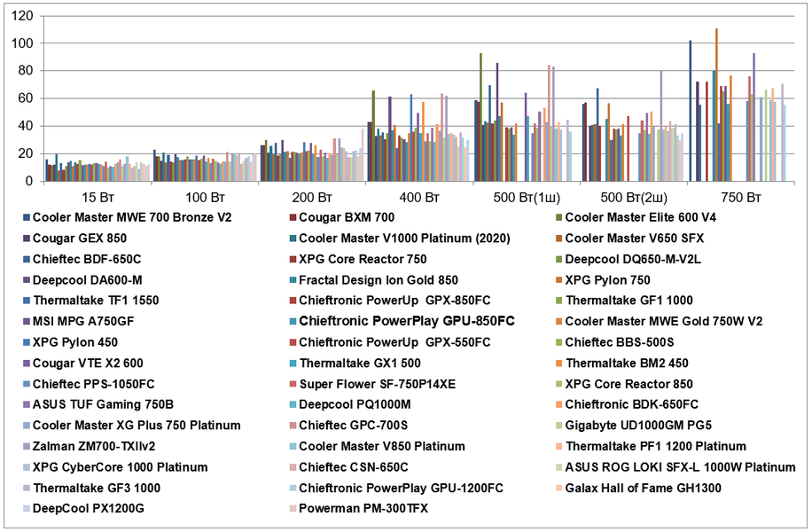Select the 15 Вт axis label
The width and height of the screenshot is (812, 532).
[98, 198]
